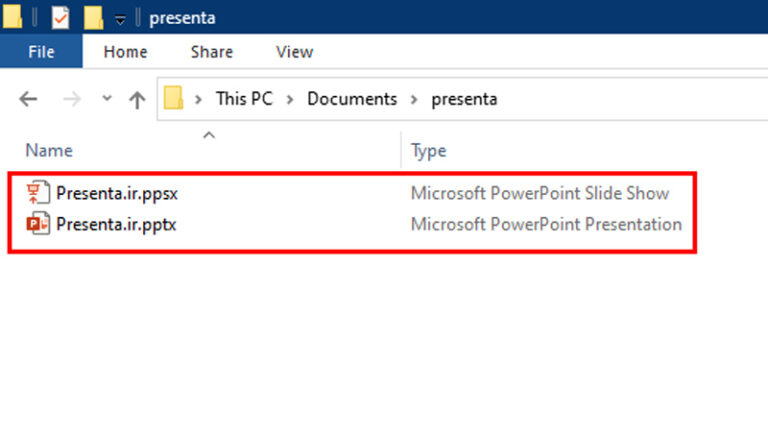Navigate to Documents in the breadcrumb
The image size is (768, 437).
tap(351, 99)
